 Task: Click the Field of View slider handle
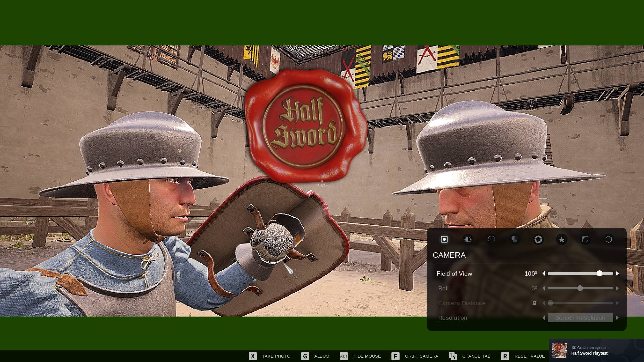coord(599,274)
